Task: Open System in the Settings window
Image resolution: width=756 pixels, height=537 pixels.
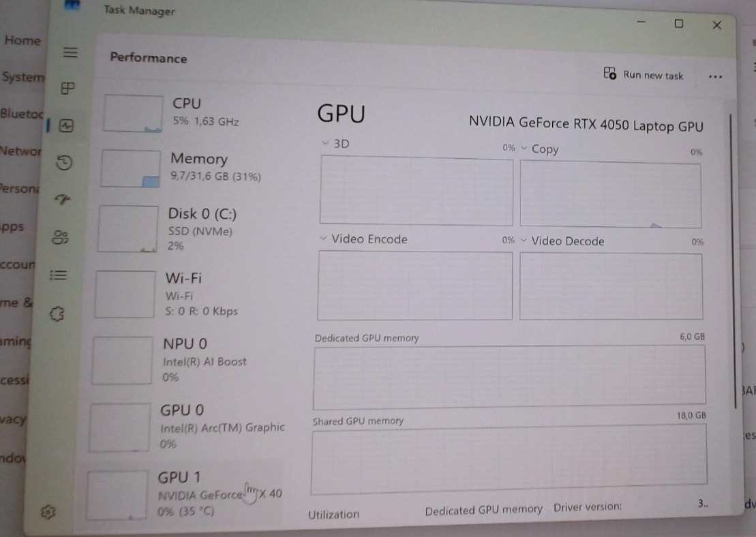Action: click(x=22, y=77)
